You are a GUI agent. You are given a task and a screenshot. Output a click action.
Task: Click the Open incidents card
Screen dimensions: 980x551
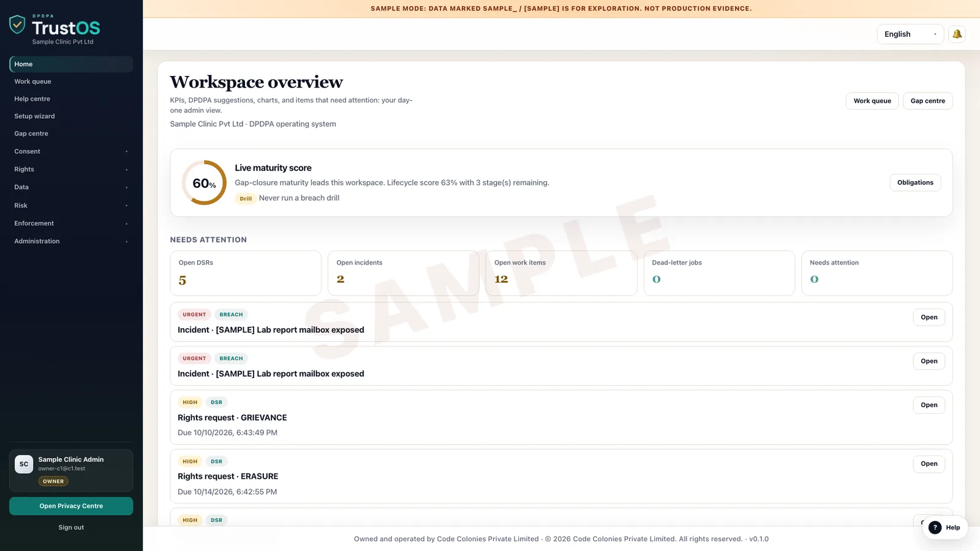click(403, 273)
